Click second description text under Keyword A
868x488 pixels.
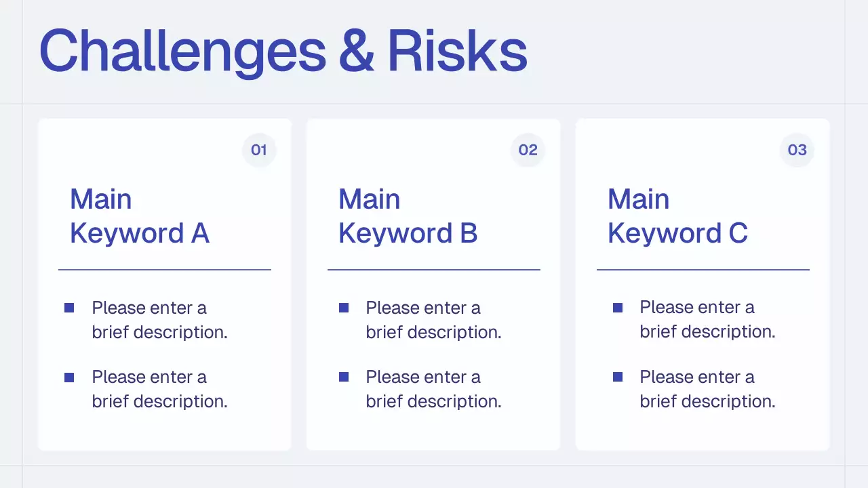[x=159, y=389]
